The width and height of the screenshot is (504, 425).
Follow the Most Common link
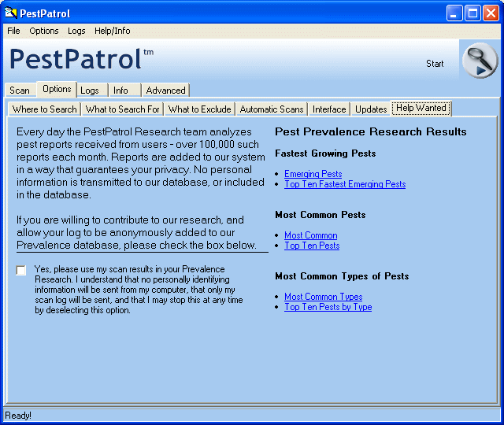[311, 235]
